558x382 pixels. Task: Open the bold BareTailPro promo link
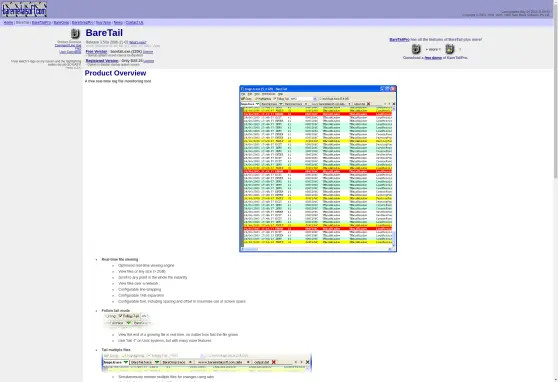[x=399, y=40]
